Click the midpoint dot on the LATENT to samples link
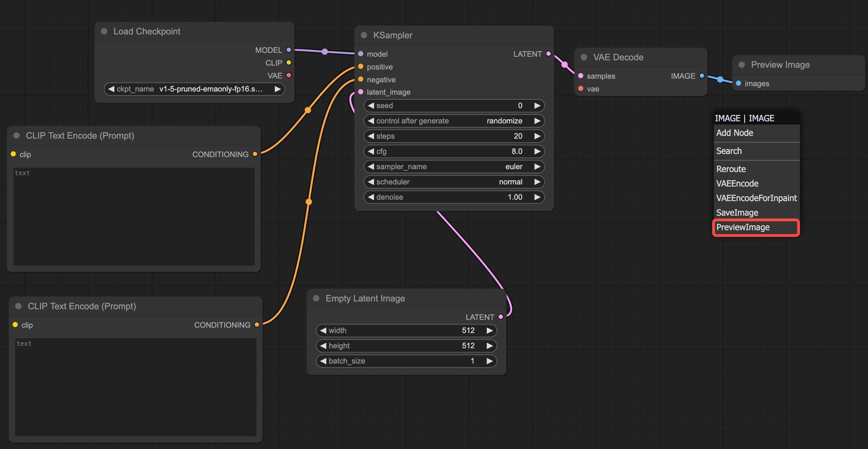This screenshot has width=868, height=449. (x=565, y=65)
